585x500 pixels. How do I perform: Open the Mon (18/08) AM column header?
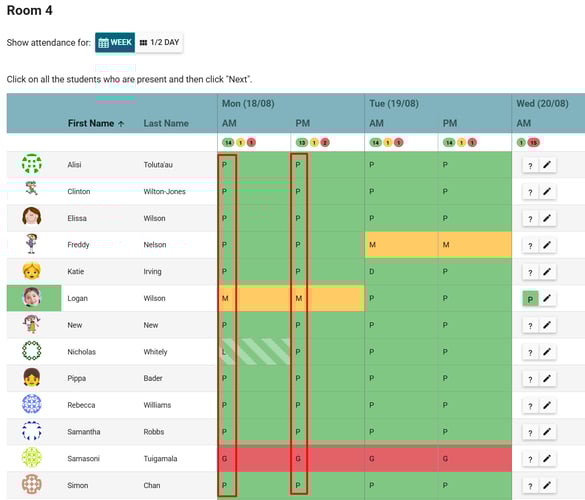tap(229, 124)
